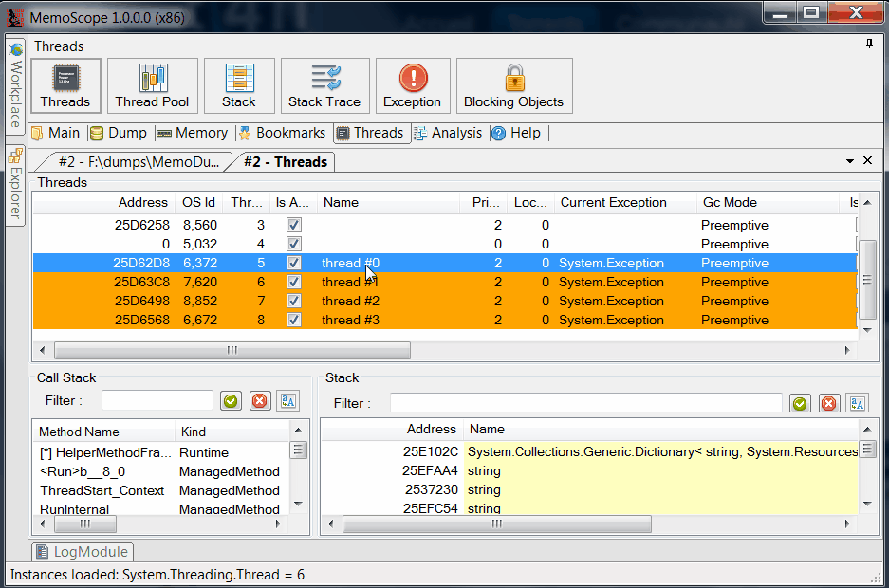Viewport: 889px width, 588px height.
Task: Switch to the Memory ribbon tab
Action: click(x=192, y=133)
